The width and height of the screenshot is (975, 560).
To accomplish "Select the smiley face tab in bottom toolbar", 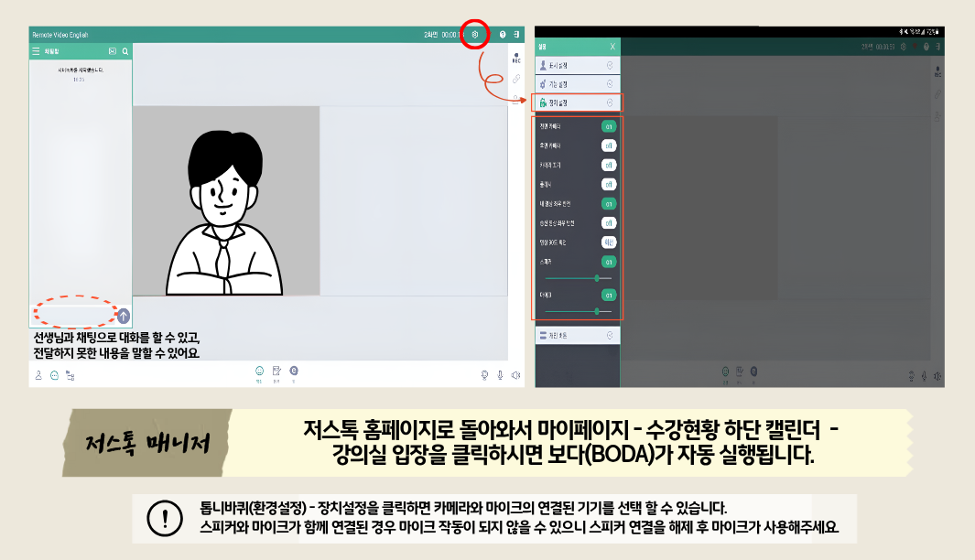I will (260, 372).
